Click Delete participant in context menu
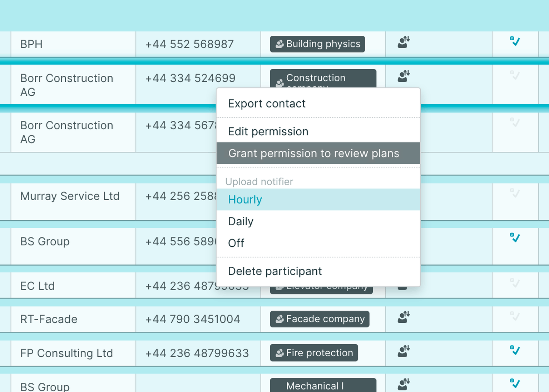549x392 pixels. tap(275, 271)
